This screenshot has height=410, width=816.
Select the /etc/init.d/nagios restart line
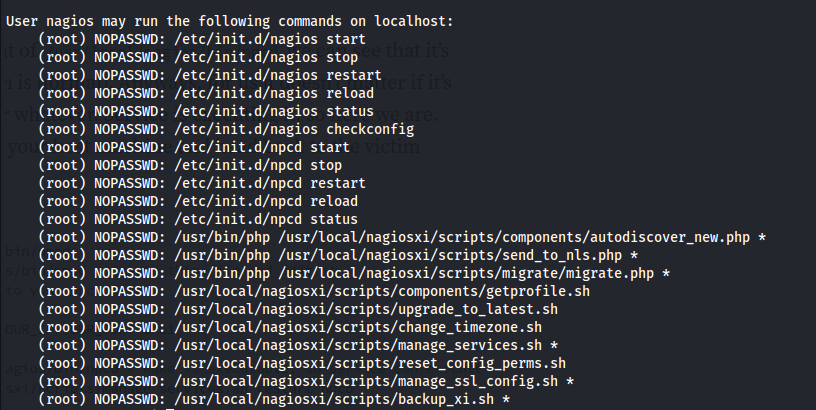tap(210, 75)
